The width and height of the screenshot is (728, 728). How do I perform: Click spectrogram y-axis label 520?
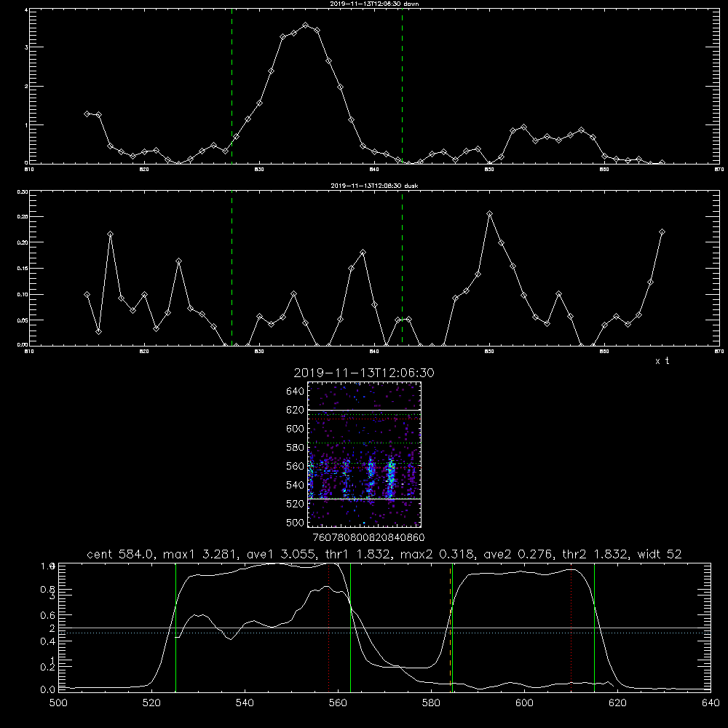(296, 504)
